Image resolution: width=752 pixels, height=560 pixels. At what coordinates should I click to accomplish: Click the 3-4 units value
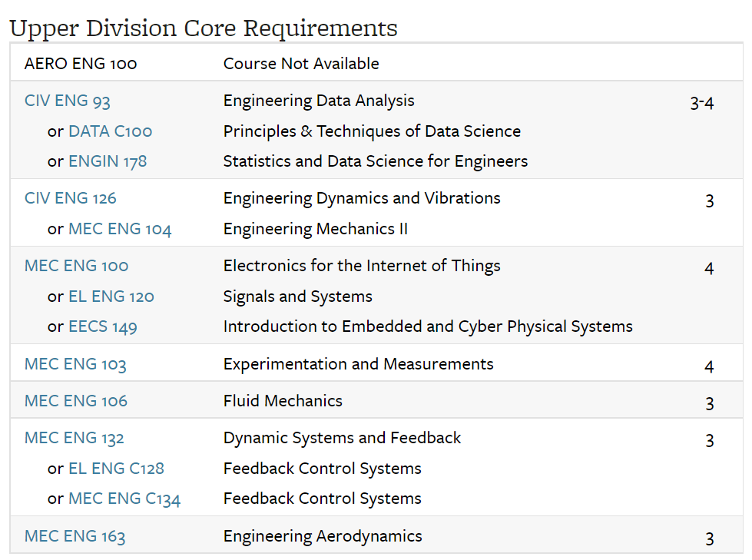[x=701, y=103]
